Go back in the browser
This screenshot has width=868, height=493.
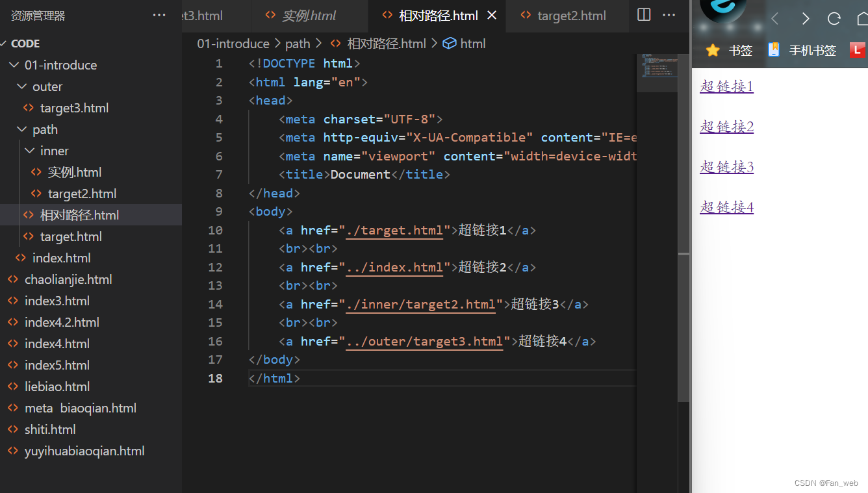click(x=774, y=19)
